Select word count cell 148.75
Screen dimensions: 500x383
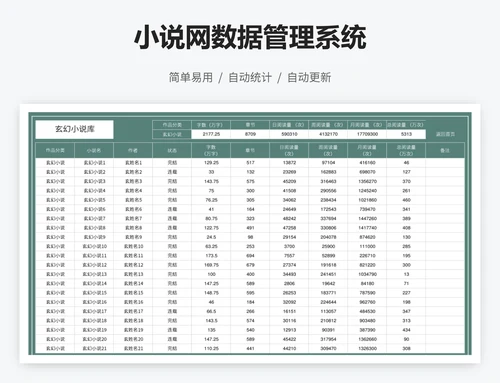pos(211,293)
